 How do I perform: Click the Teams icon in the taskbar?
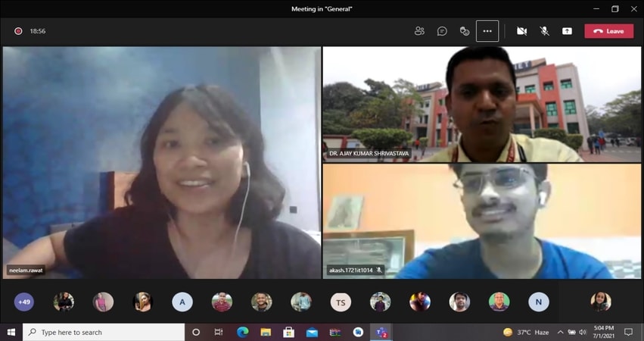(x=381, y=332)
